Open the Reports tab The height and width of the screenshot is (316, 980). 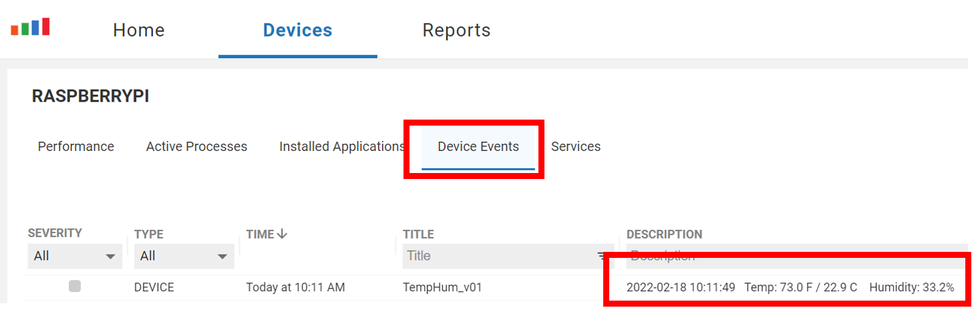457,30
